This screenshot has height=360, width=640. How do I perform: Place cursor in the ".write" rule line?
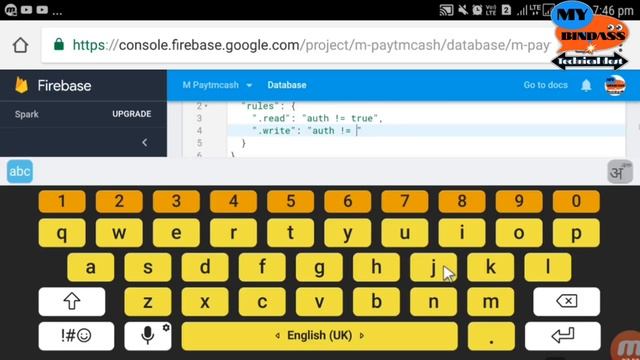tap(307, 131)
